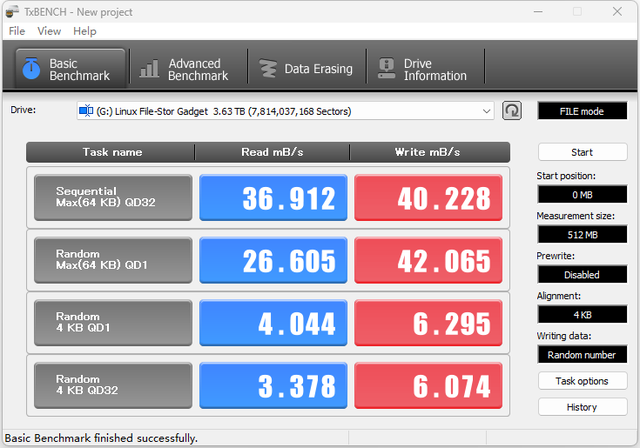Click the Random 4 KB QD1 task button

tap(112, 323)
